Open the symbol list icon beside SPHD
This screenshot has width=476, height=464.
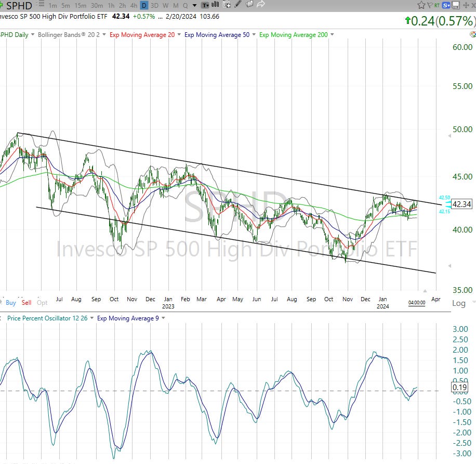click(x=42, y=4)
